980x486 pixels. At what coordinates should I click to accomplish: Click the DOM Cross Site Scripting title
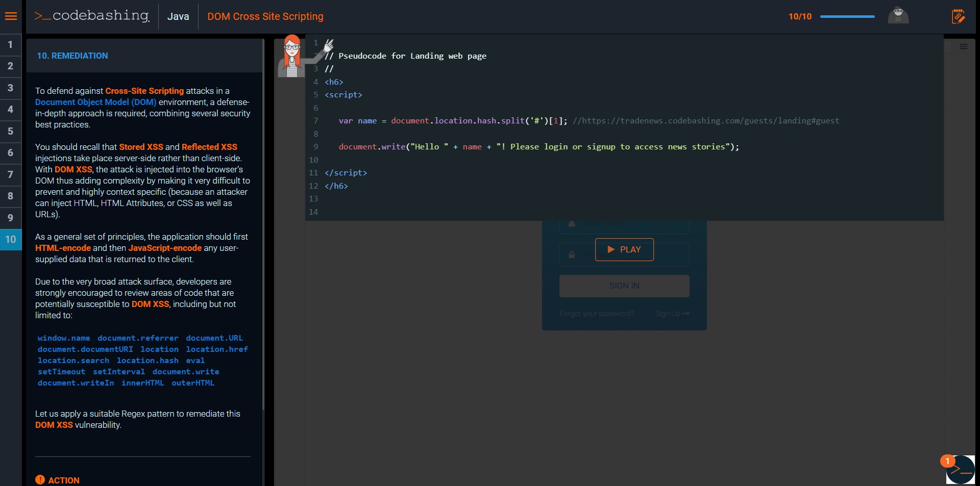265,16
